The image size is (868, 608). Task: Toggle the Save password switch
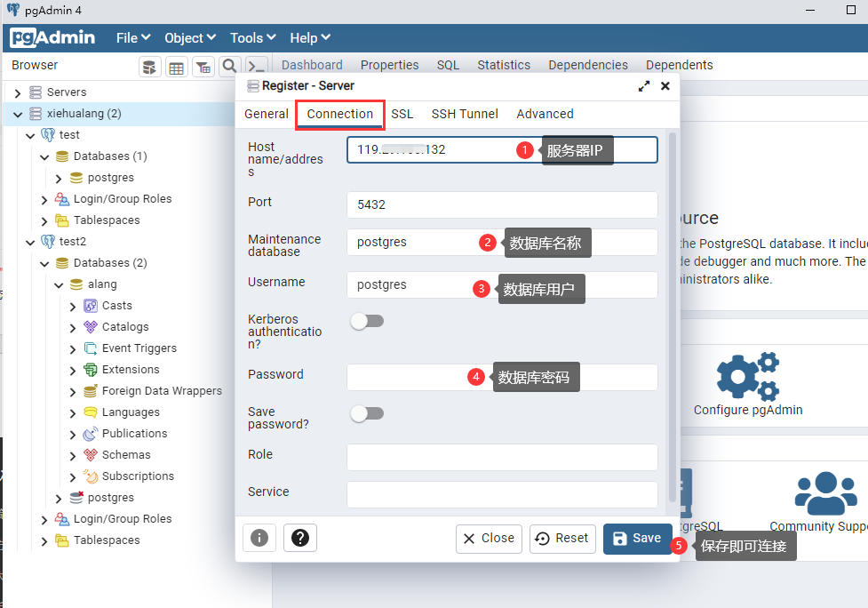(x=367, y=413)
